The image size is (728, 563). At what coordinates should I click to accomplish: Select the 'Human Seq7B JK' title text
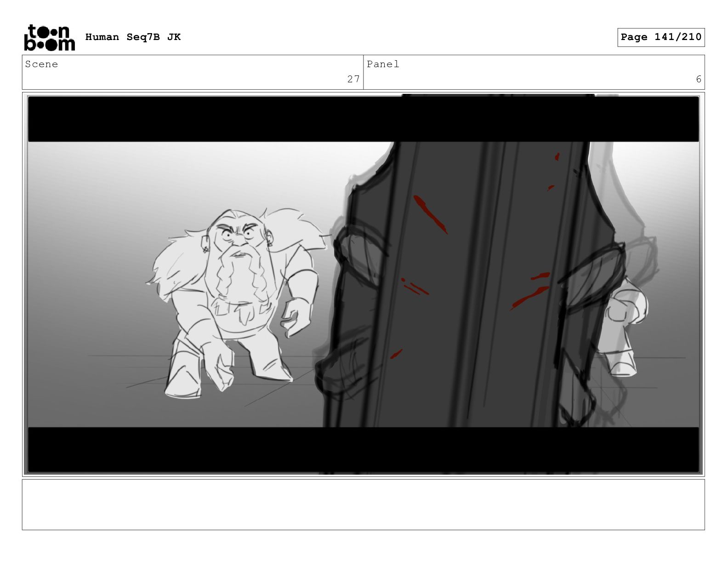(133, 37)
